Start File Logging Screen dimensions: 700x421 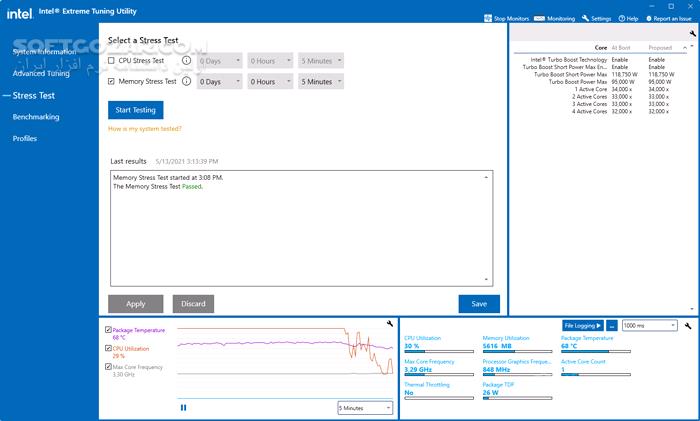click(583, 325)
